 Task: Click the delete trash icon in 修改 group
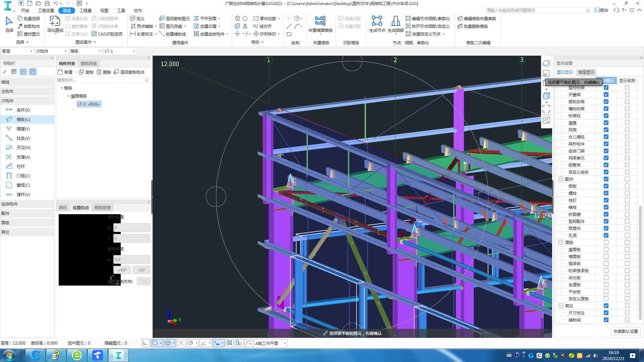pyautogui.click(x=237, y=18)
